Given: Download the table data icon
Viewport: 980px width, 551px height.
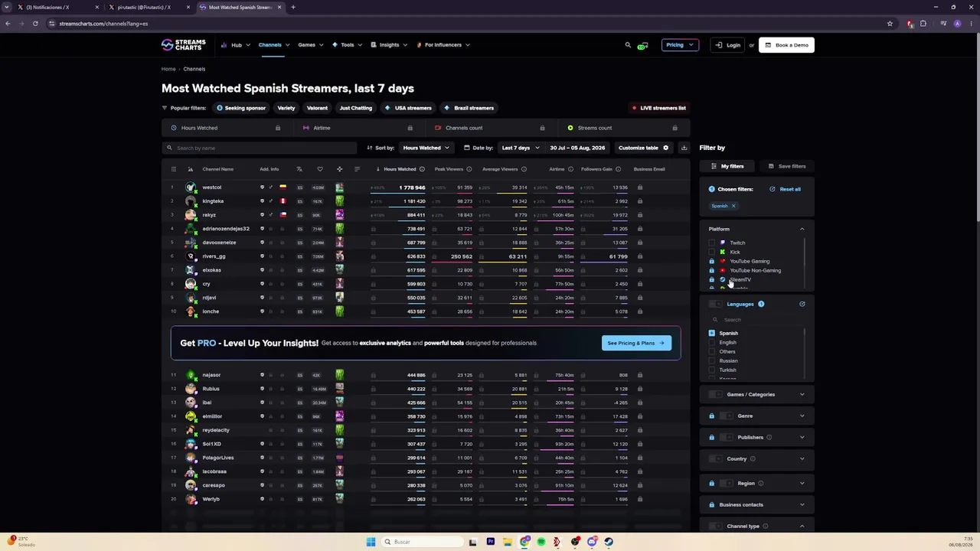Looking at the screenshot, I should (684, 148).
